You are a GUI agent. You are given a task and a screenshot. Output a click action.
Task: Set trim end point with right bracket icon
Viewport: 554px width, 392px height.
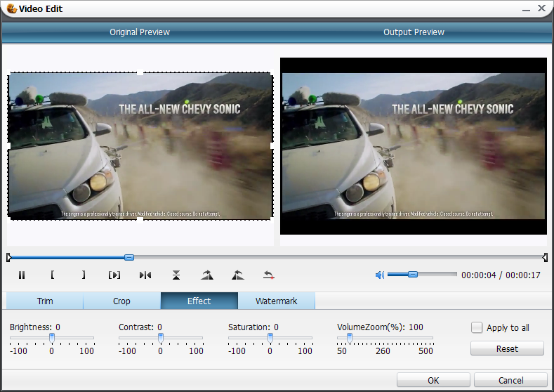click(84, 275)
